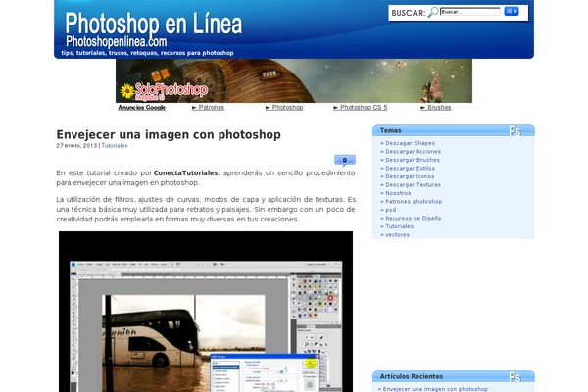This screenshot has width=588, height=392.
Task: Play the tutorial video screenshot
Action: [206, 312]
